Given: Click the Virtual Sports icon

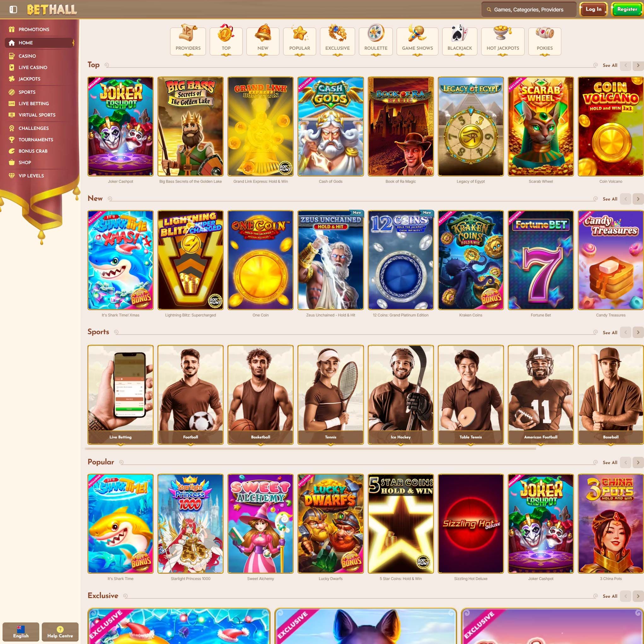Looking at the screenshot, I should (x=12, y=115).
